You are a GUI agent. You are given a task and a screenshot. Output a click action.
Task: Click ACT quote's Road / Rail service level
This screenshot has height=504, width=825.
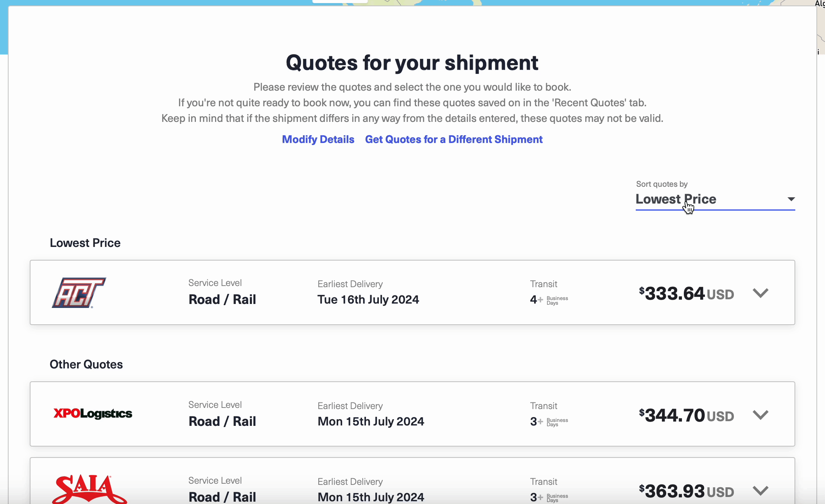222,299
